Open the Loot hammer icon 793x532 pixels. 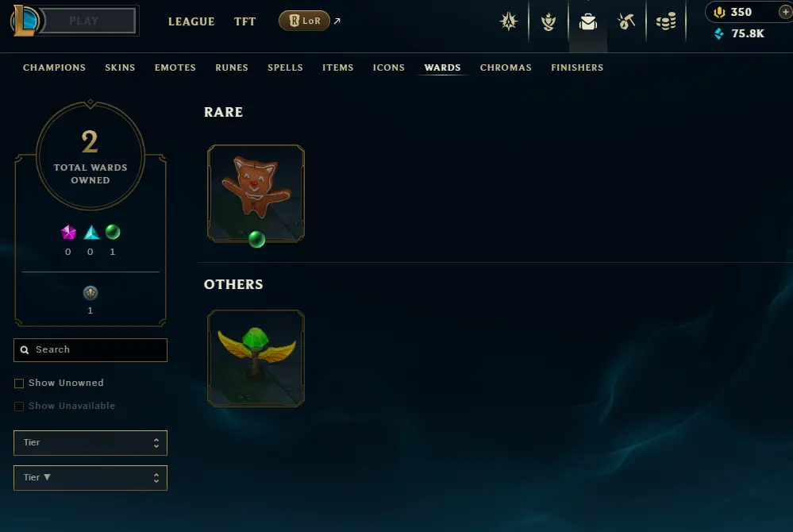pos(626,21)
